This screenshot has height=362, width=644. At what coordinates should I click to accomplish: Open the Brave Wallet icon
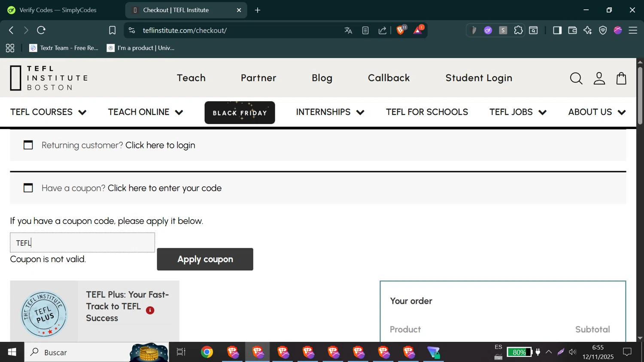click(572, 30)
